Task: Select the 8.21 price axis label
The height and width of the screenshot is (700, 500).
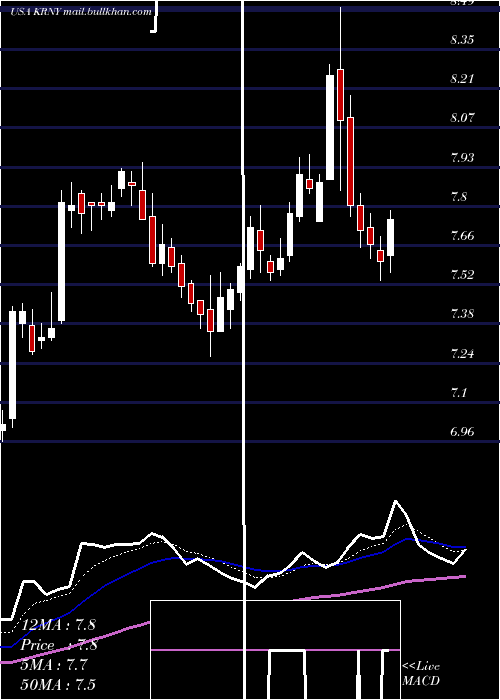Action: (462, 79)
